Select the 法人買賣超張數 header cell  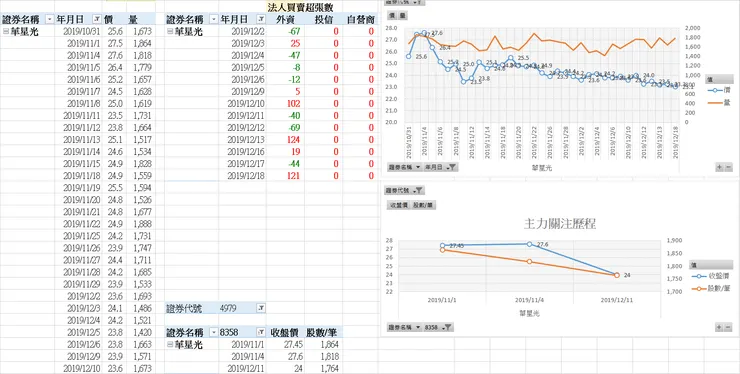pyautogui.click(x=300, y=8)
